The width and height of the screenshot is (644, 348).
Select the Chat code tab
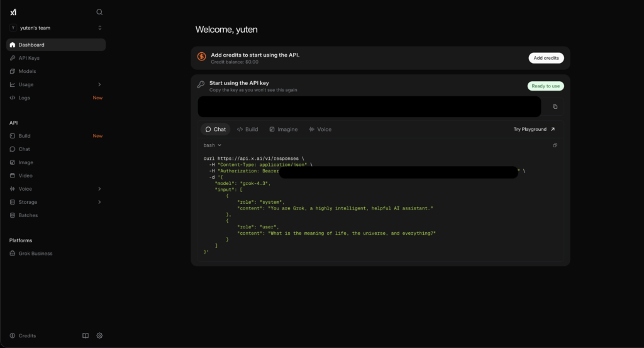pos(216,130)
